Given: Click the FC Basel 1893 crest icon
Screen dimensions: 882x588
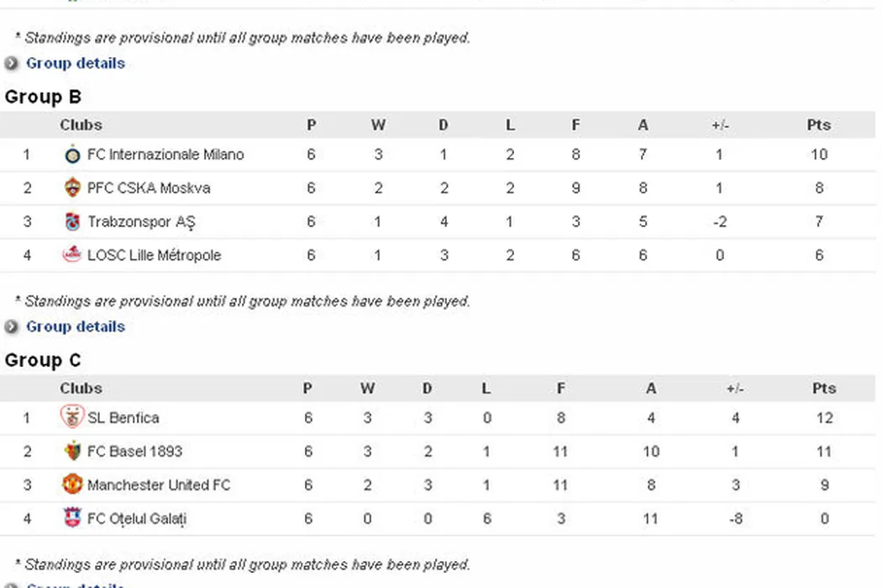Looking at the screenshot, I should point(73,451).
